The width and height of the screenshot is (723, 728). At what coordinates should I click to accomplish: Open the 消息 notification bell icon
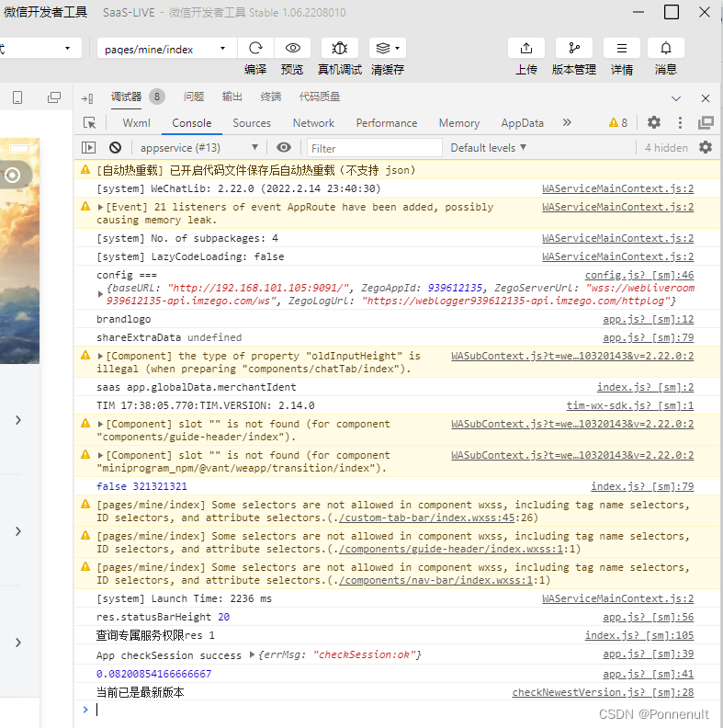point(666,48)
